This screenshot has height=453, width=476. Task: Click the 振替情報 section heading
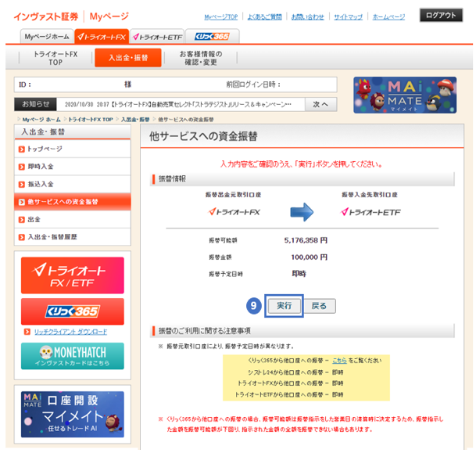point(172,179)
